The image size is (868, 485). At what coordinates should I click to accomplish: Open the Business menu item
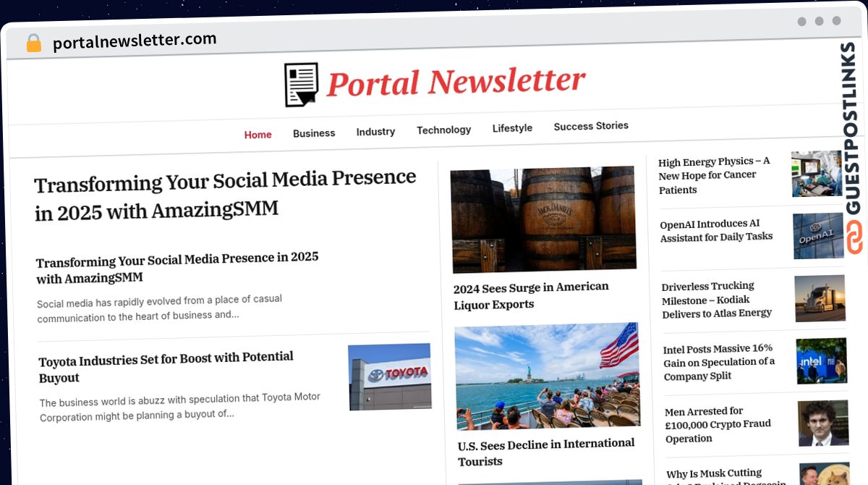point(314,133)
